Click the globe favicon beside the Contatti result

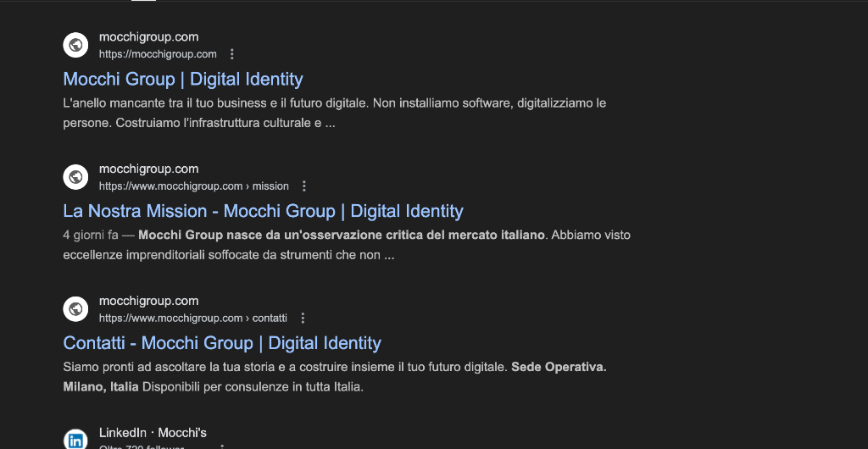pyautogui.click(x=75, y=309)
